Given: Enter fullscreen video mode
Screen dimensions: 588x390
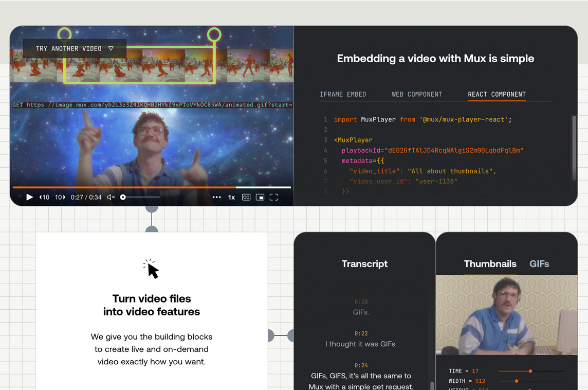Looking at the screenshot, I should [x=274, y=197].
